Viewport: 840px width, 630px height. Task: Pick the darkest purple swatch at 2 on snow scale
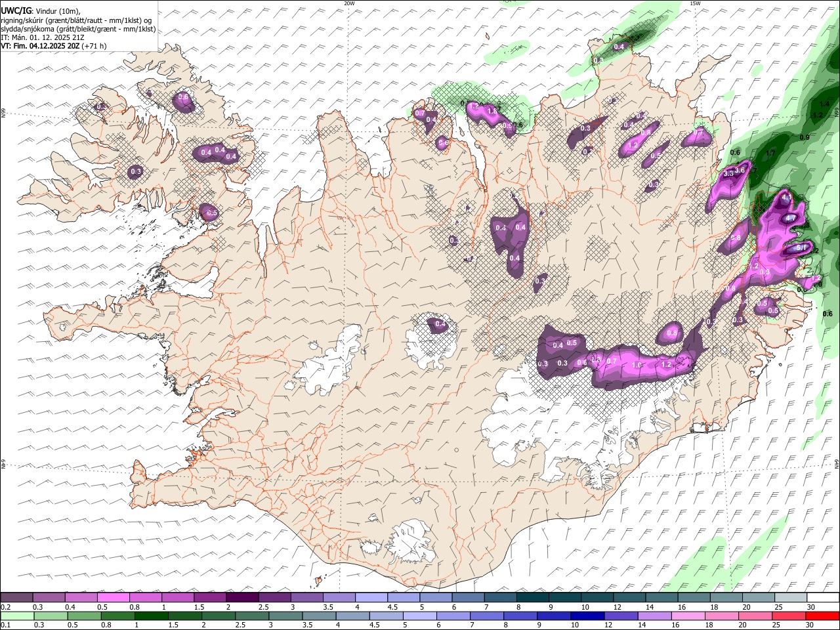(x=242, y=598)
